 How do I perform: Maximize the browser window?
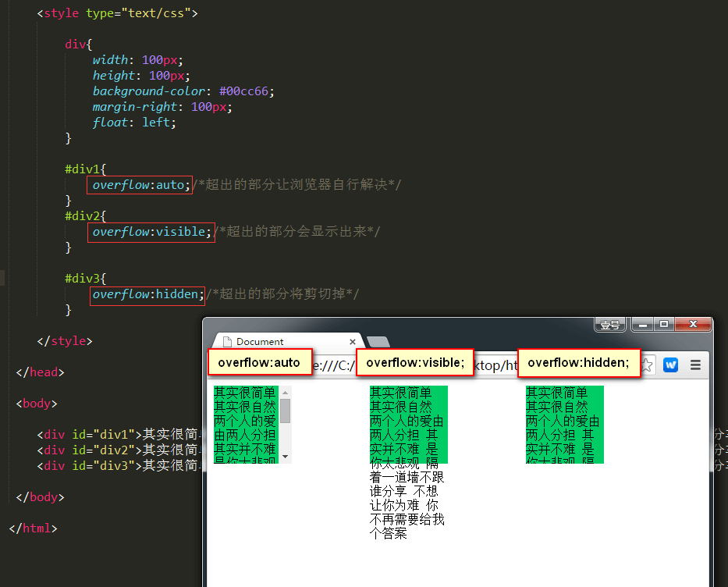(664, 324)
